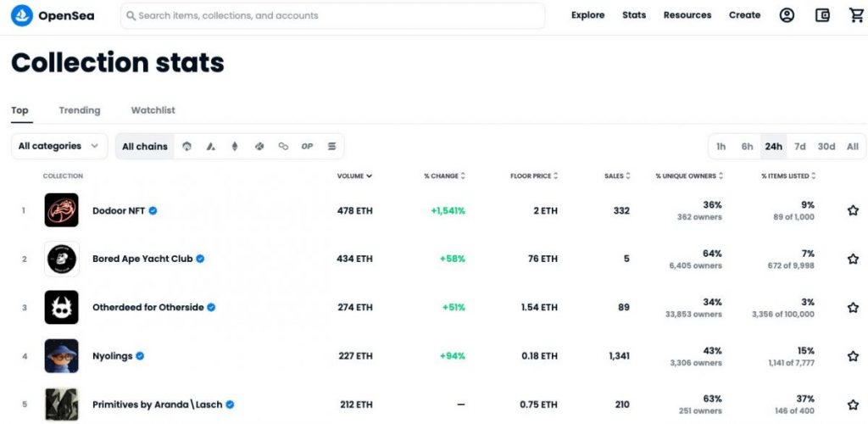Select the 24h time range

[x=773, y=146]
